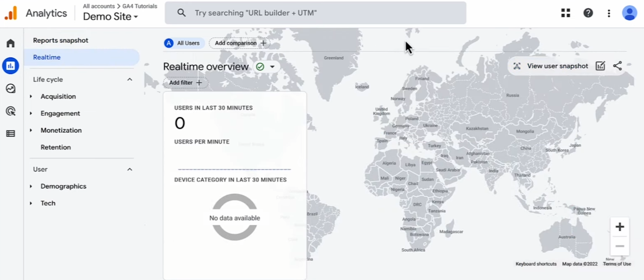The image size is (644, 280).
Task: Click the All Users chip
Action: point(184,43)
